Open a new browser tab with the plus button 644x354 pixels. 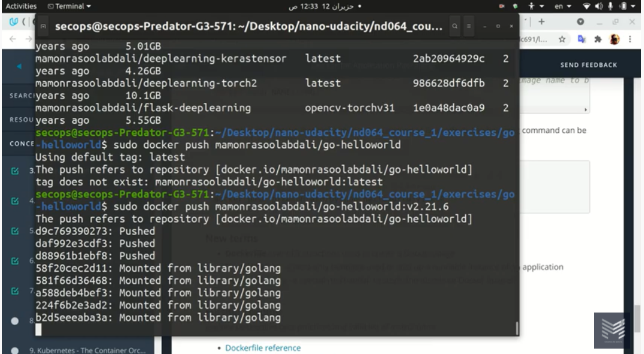pyautogui.click(x=541, y=22)
